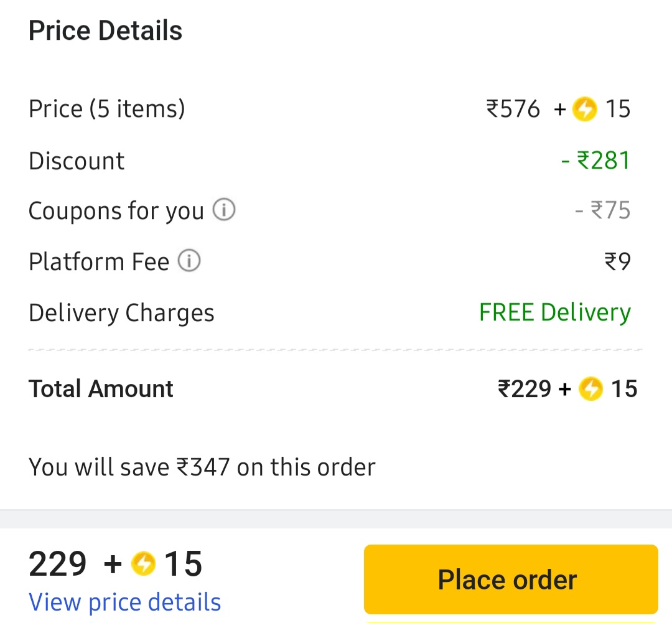Click the 229 total in bottom bar
672x623 pixels.
[58, 564]
